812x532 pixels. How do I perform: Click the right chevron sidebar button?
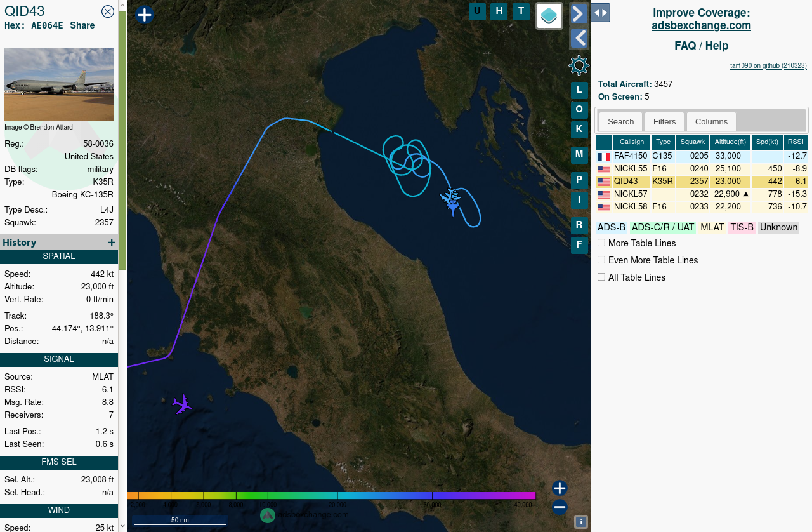(579, 13)
